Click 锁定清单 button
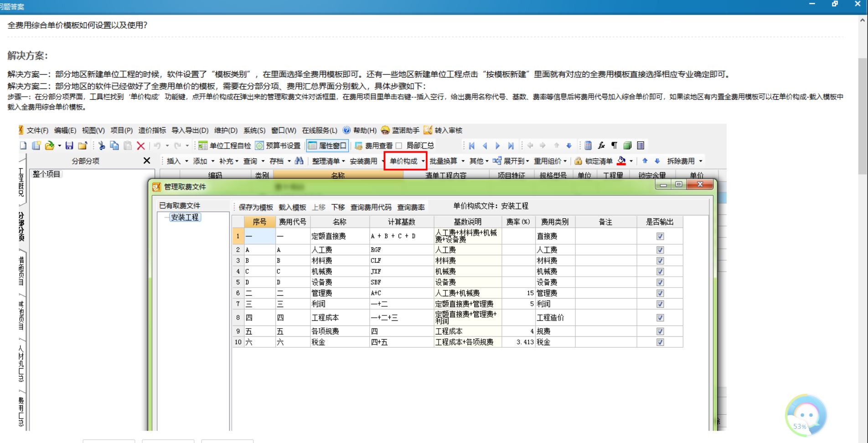The width and height of the screenshot is (868, 443). point(593,161)
